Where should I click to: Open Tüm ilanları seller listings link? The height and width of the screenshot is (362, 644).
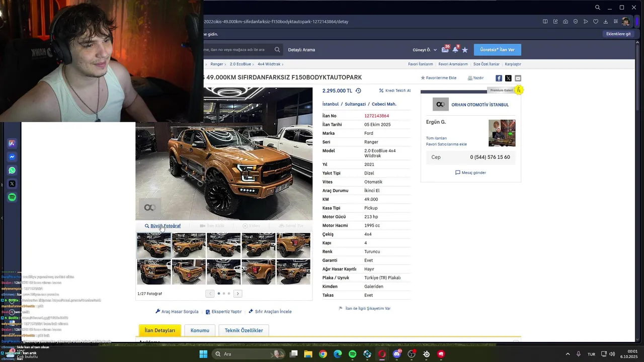[436, 138]
